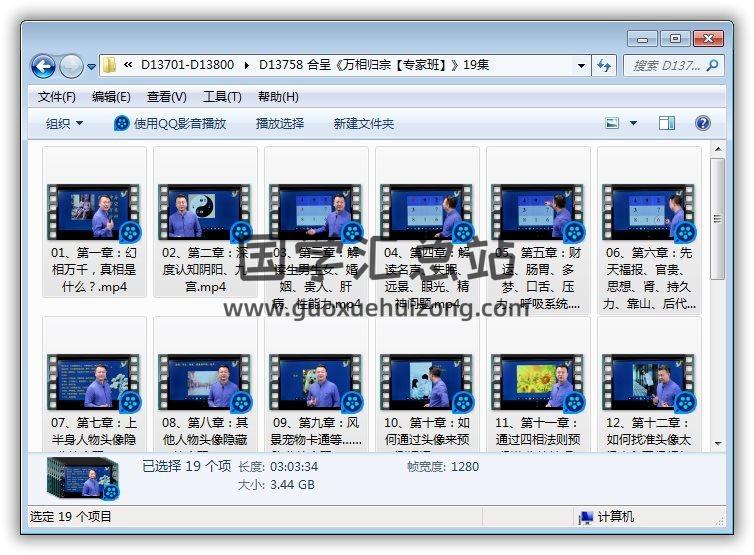754x555 pixels.
Task: Minimize the Explorer window
Action: click(642, 39)
